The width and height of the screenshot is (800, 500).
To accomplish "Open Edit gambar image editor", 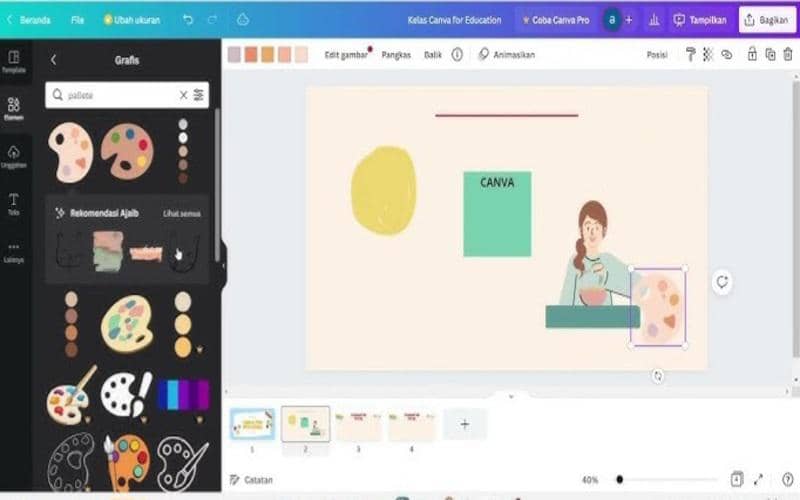I will pyautogui.click(x=346, y=55).
